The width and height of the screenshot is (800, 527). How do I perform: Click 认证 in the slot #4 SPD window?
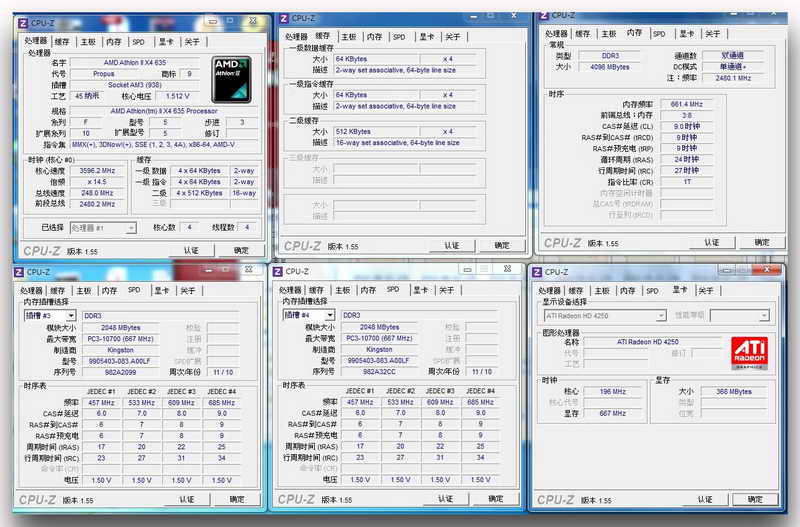click(445, 498)
